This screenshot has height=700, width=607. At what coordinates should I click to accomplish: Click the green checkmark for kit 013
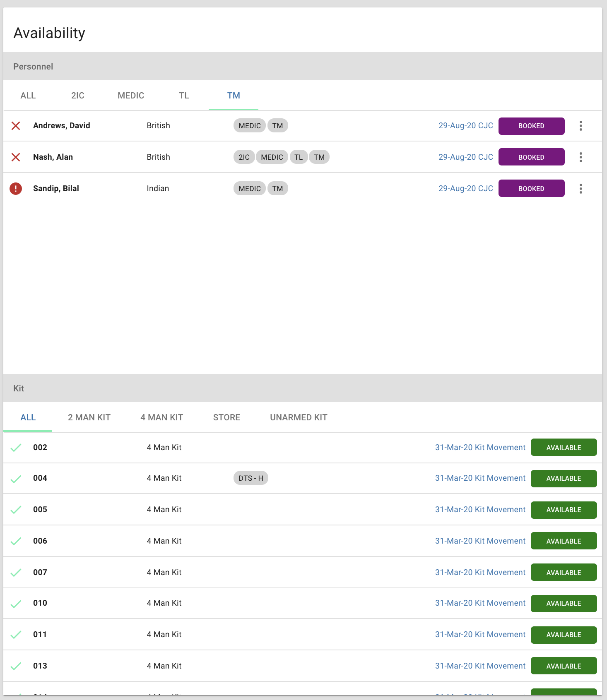16,666
